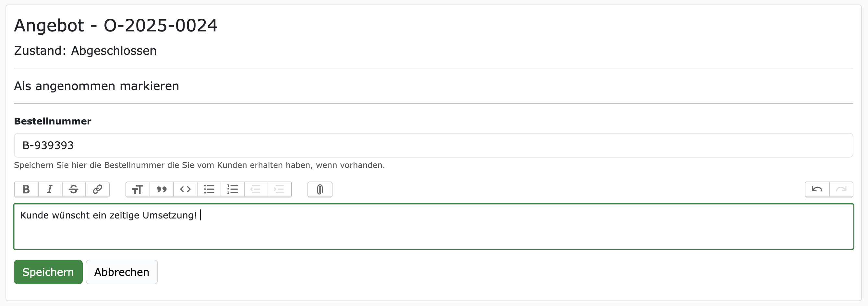Increase the indent level
Viewport: 868px width, 306px height.
280,189
